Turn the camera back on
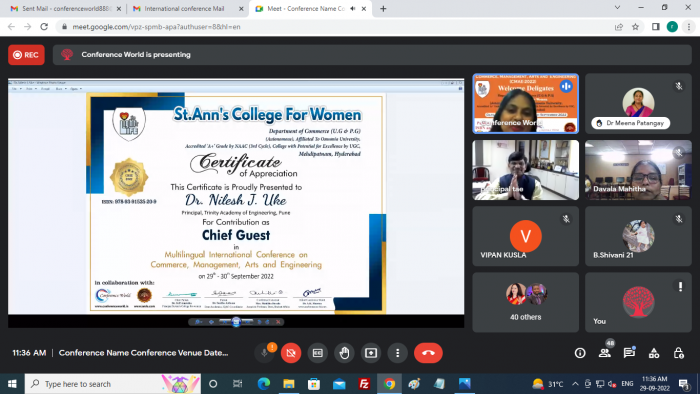The width and height of the screenshot is (700, 394). (291, 353)
